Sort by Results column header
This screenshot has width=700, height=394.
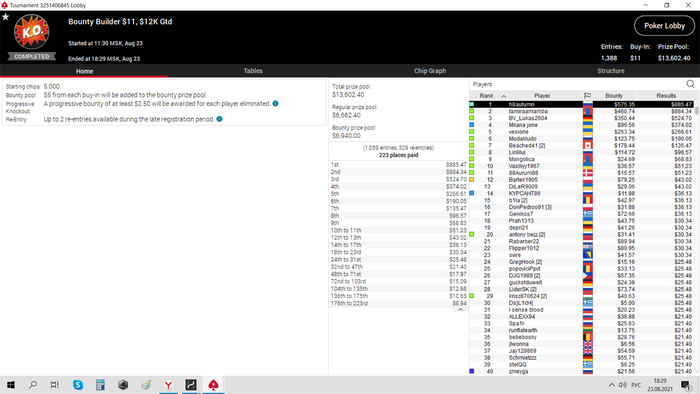(x=666, y=95)
